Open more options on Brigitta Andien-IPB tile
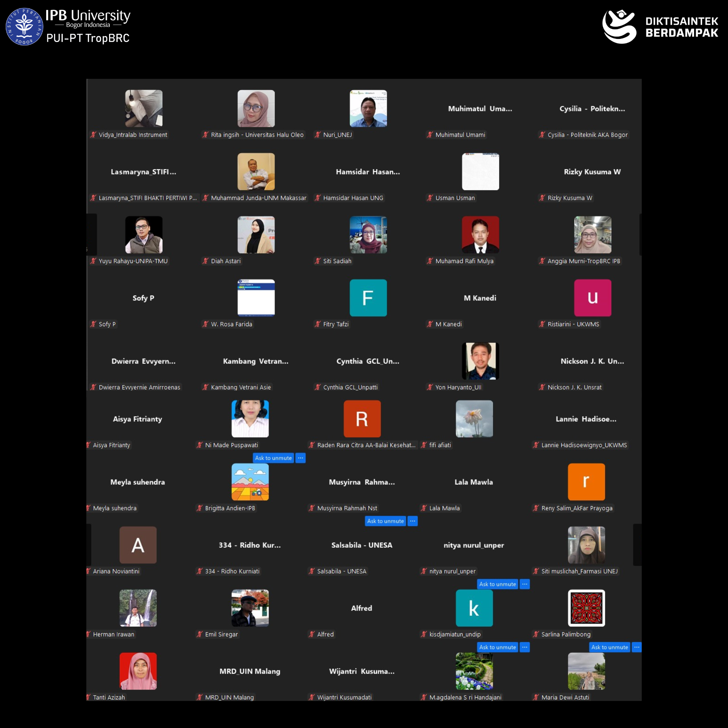 (x=300, y=458)
